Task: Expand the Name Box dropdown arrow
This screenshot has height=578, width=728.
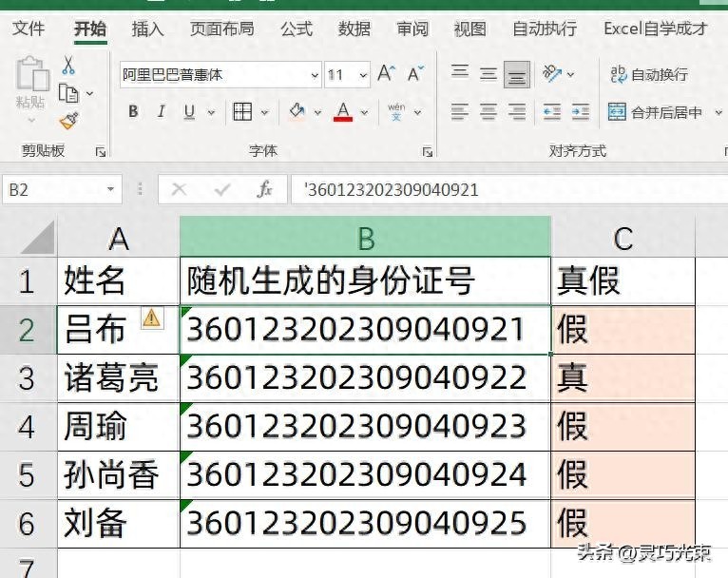Action: coord(111,190)
